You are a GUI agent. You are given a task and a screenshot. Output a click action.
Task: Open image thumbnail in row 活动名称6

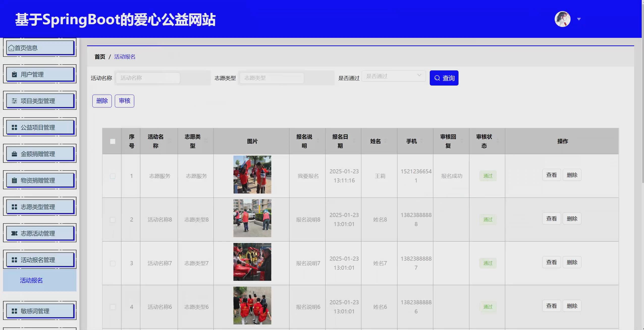252,306
